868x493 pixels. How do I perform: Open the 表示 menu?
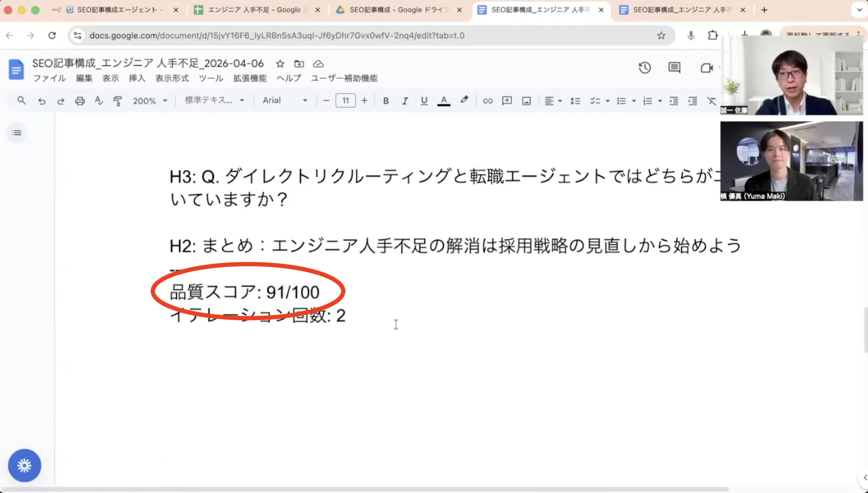pos(111,78)
